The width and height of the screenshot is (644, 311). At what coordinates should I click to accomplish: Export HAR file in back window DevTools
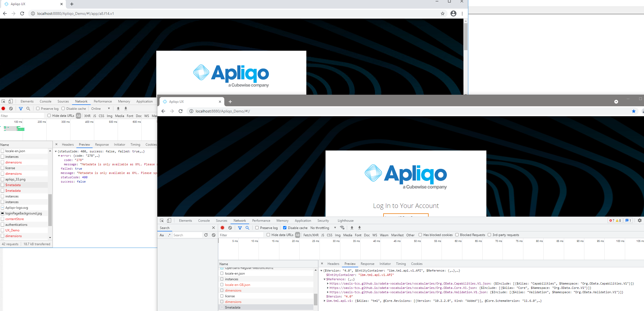pyautogui.click(x=126, y=108)
